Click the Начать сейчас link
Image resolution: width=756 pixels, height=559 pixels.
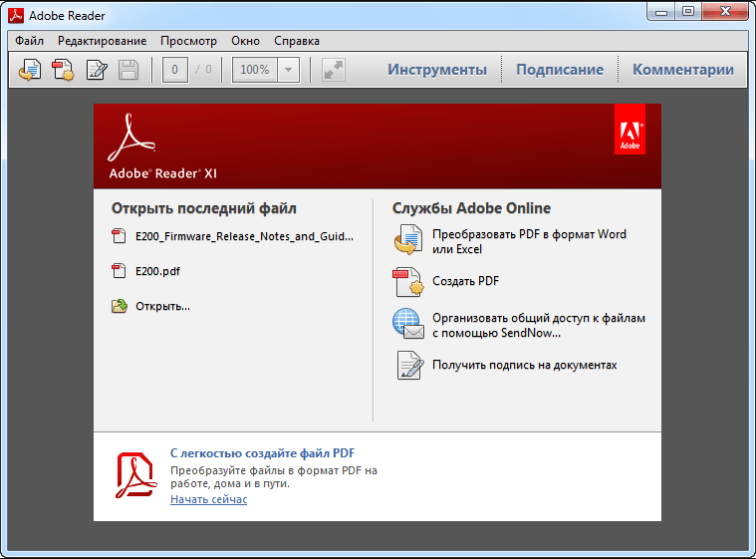(x=209, y=499)
